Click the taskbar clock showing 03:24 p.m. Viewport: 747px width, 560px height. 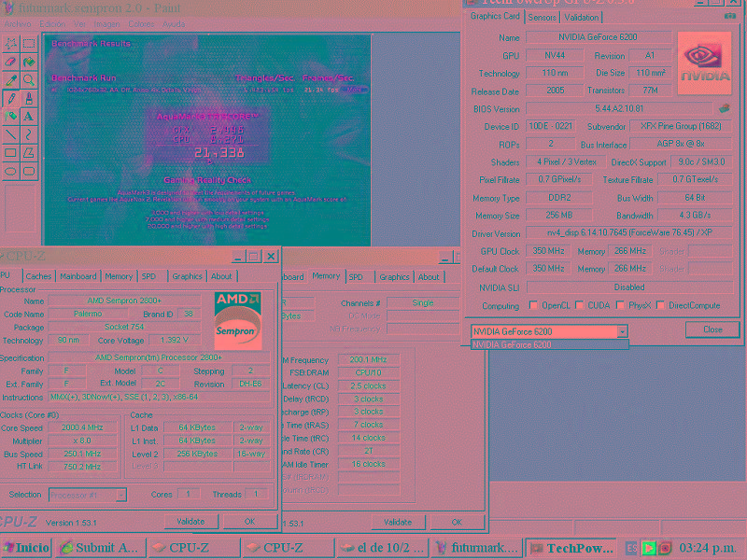(707, 548)
